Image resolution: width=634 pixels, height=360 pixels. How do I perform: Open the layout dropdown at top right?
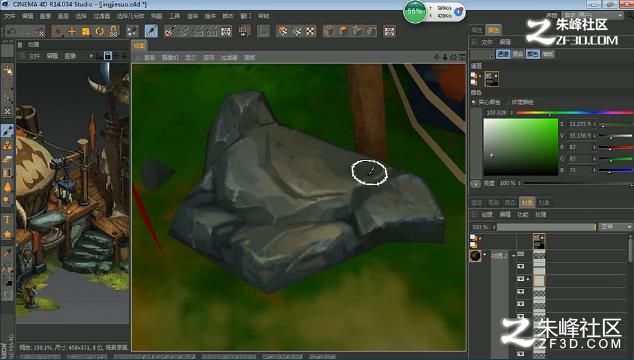(593, 15)
